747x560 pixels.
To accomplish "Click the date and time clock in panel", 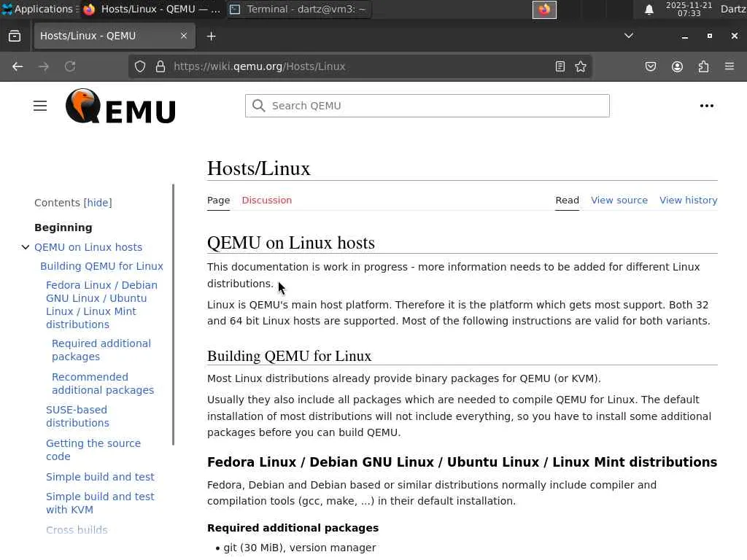I will click(x=689, y=9).
